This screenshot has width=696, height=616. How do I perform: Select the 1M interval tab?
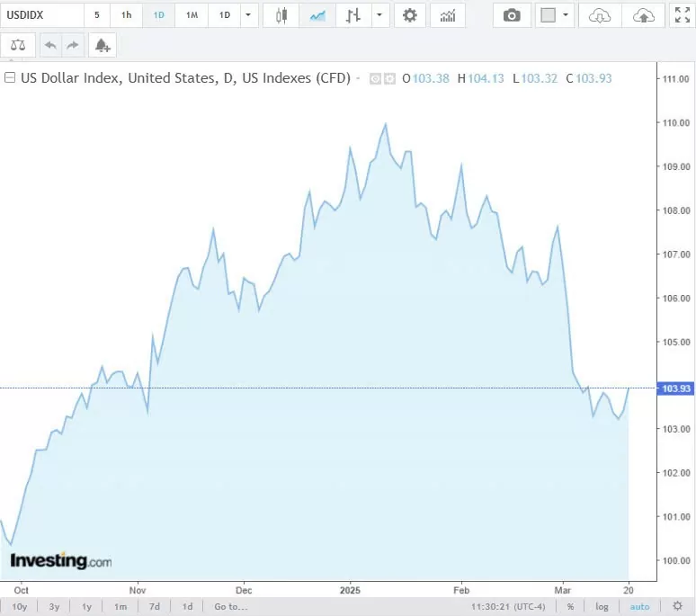pyautogui.click(x=192, y=15)
